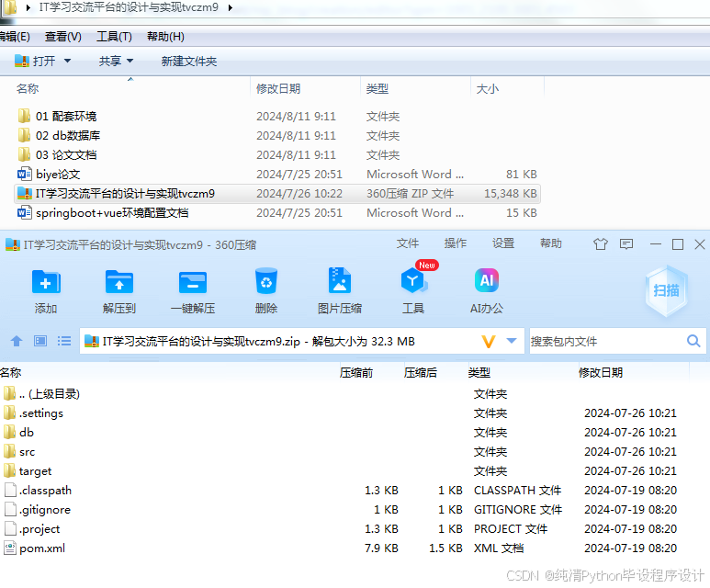Launch the AI办公 icon

[x=487, y=281]
